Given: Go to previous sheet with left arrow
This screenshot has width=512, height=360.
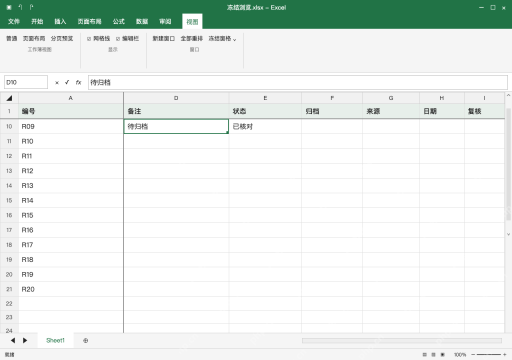Looking at the screenshot, I should [x=13, y=340].
